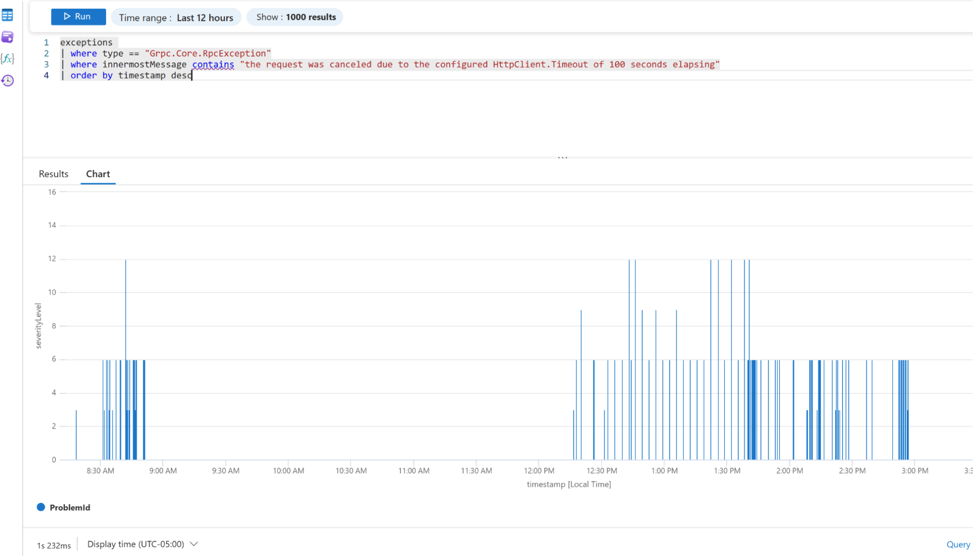Click the severityLevel y-axis label

pos(39,326)
